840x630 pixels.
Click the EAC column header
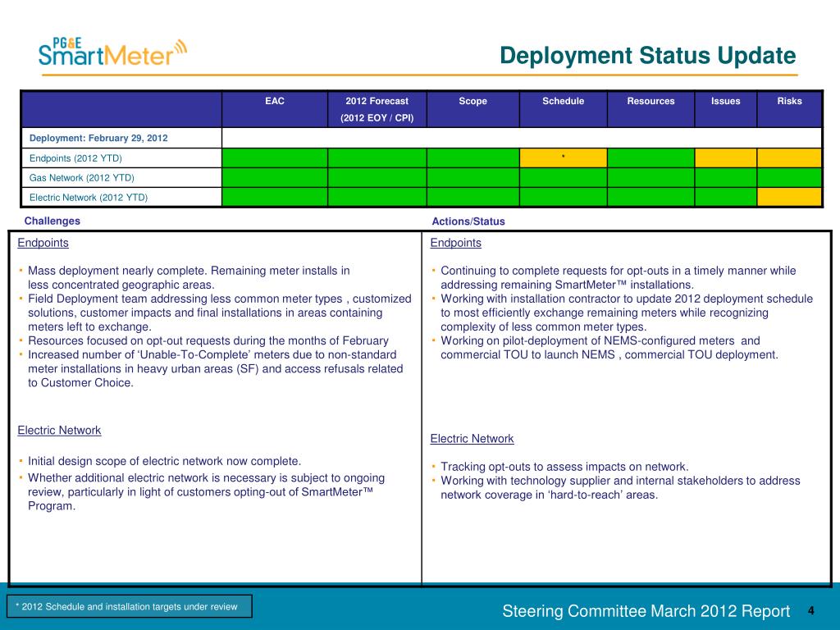pos(275,109)
